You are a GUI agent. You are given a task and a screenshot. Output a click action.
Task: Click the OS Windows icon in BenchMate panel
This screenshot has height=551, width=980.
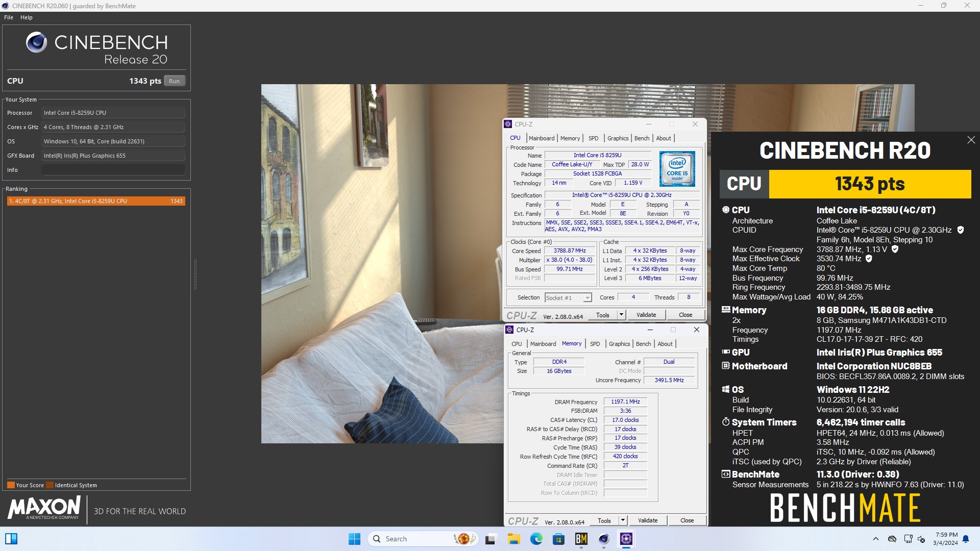pyautogui.click(x=726, y=389)
